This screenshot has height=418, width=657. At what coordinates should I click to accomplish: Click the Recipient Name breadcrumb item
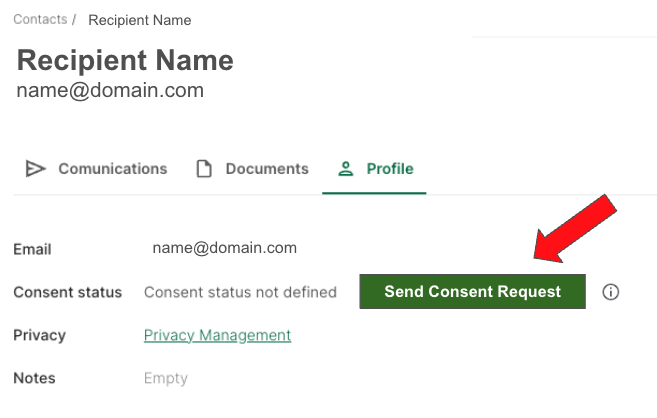[140, 20]
